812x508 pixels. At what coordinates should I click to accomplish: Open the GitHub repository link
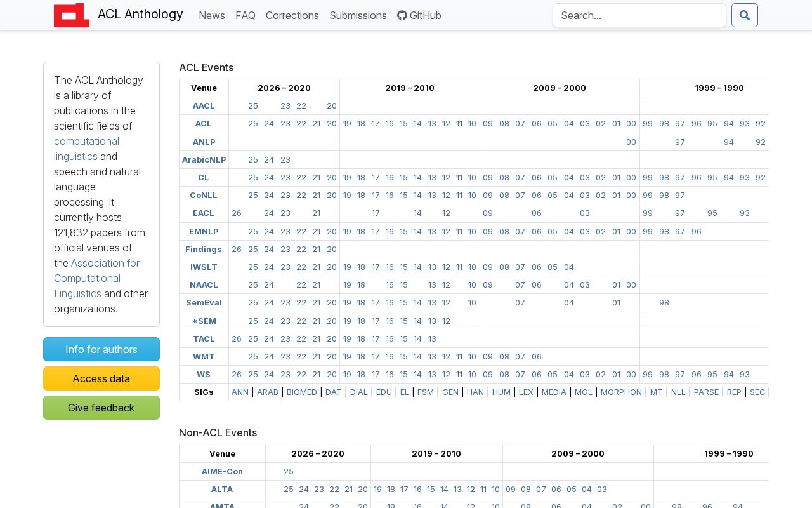[x=419, y=15]
